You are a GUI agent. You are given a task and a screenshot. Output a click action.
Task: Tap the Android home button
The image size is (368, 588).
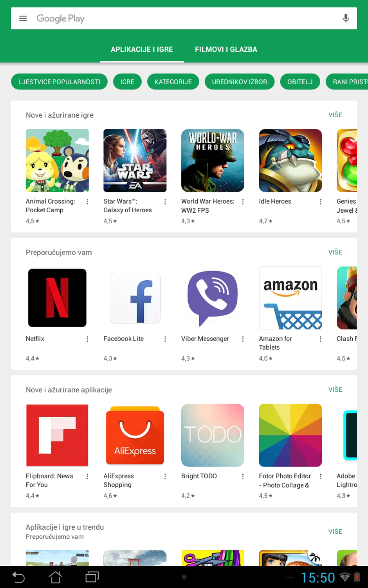point(55,577)
